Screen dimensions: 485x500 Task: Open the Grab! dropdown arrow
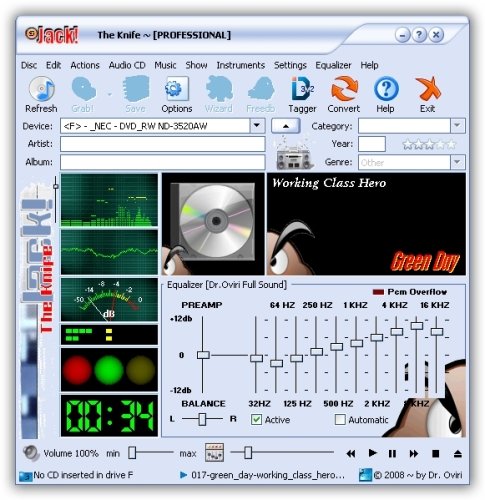(x=109, y=94)
